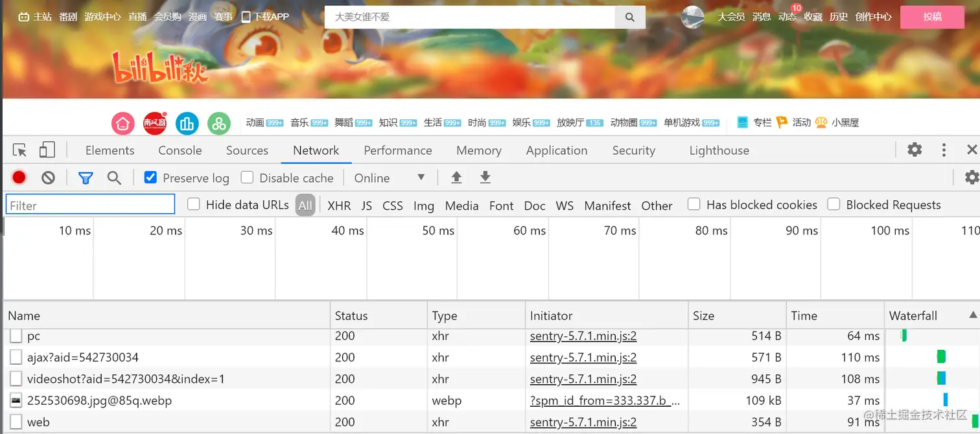
Task: Open the user avatar profile
Action: tap(693, 17)
